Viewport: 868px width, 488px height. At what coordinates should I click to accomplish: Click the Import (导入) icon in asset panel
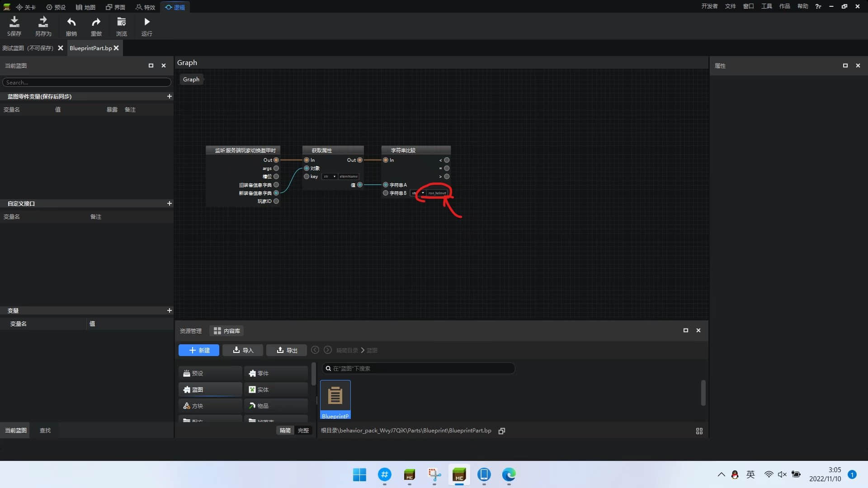pyautogui.click(x=243, y=350)
